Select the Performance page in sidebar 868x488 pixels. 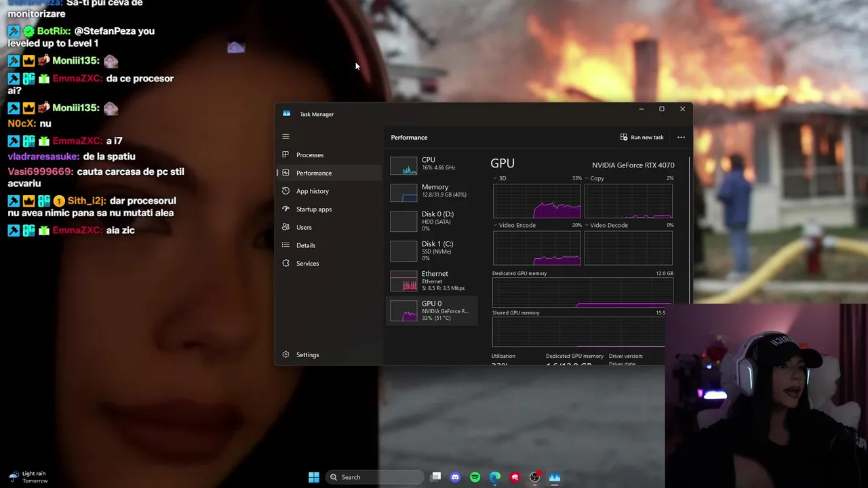tap(329, 173)
